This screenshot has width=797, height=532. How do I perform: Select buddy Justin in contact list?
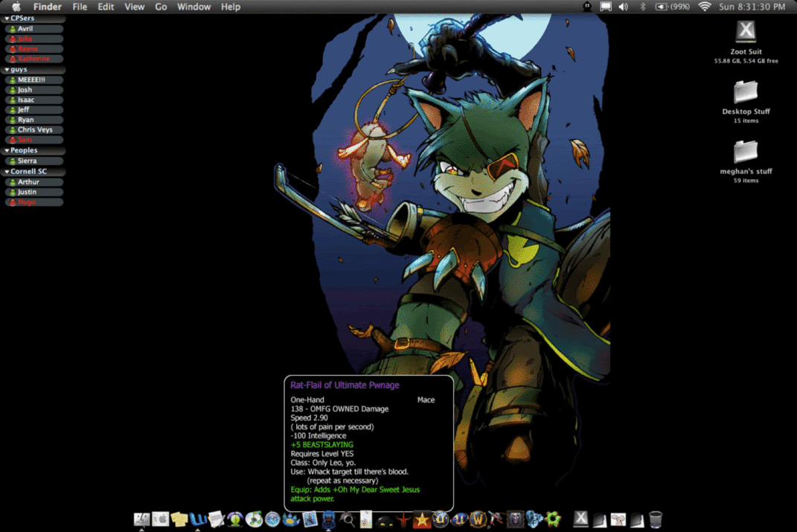tap(34, 192)
